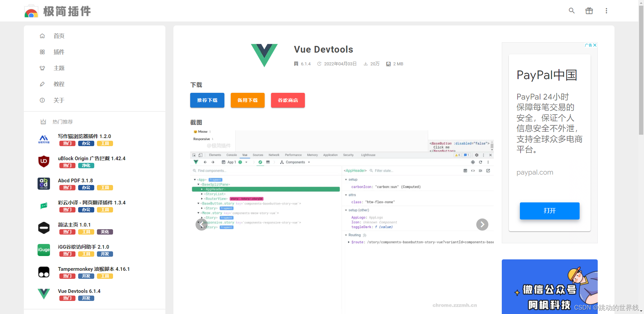Click 美化 tag under 简法主页
Screen dimensions: 644x314
[105, 232]
